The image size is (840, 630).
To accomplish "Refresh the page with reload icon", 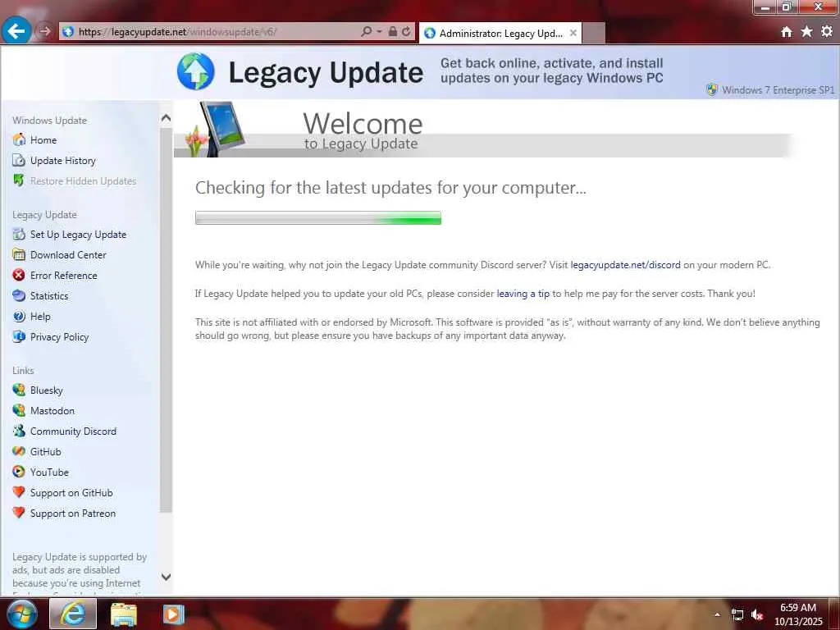I will click(406, 32).
